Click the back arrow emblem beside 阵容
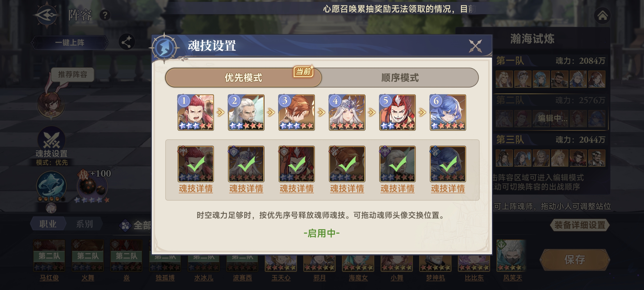The width and height of the screenshot is (644, 290). tap(47, 15)
